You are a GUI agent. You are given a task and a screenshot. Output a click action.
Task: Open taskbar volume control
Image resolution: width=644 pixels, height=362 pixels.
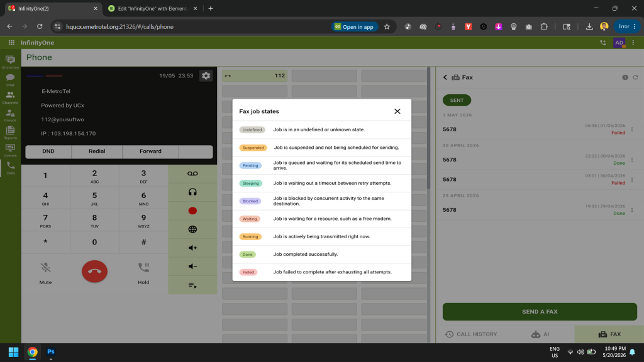coord(580,352)
